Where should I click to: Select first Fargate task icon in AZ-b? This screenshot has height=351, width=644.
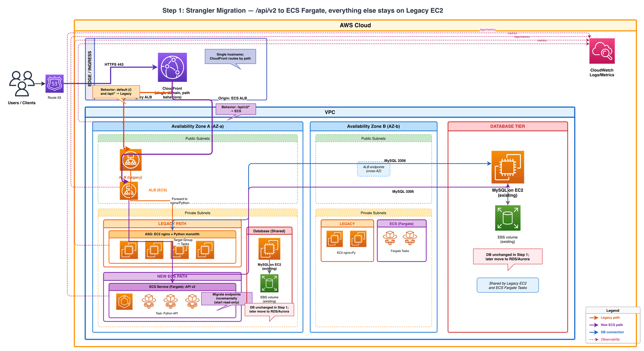pyautogui.click(x=390, y=238)
